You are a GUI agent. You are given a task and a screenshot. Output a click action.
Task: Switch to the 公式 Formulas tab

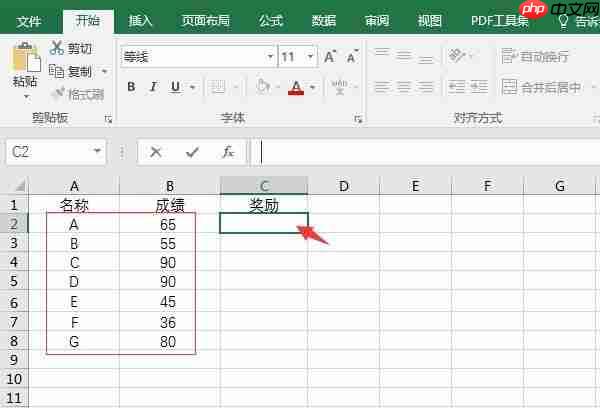pyautogui.click(x=271, y=21)
